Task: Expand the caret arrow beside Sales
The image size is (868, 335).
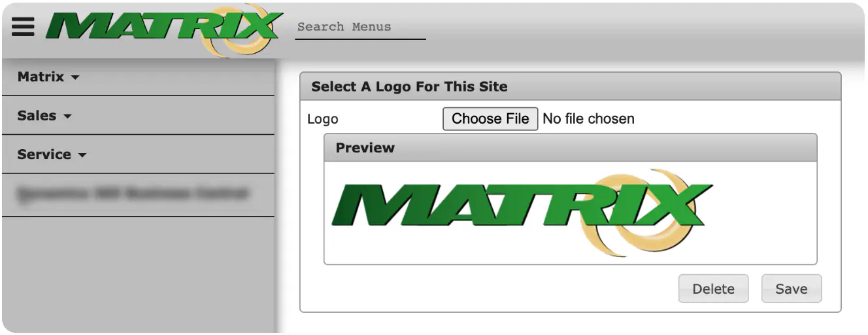Action: pos(67,117)
